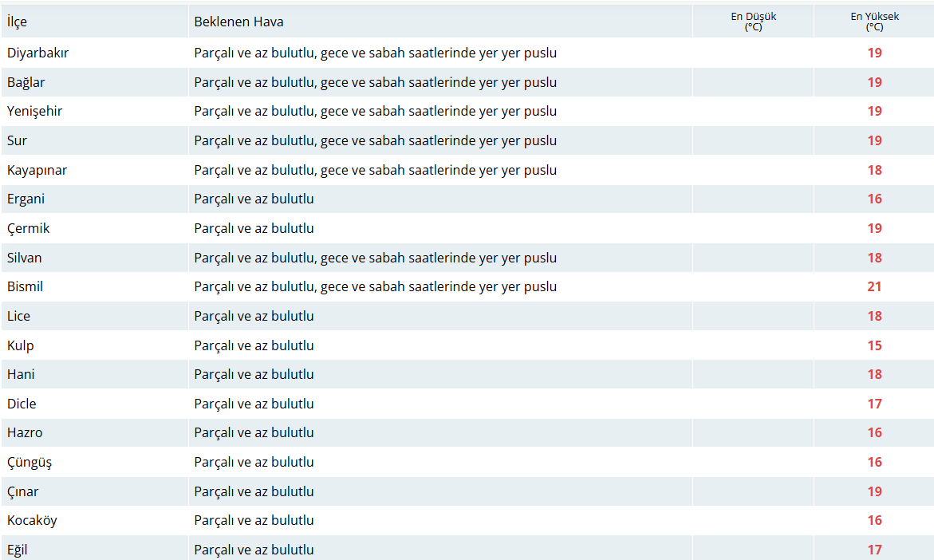
Task: Select the Silvan district name
Action: [x=25, y=258]
